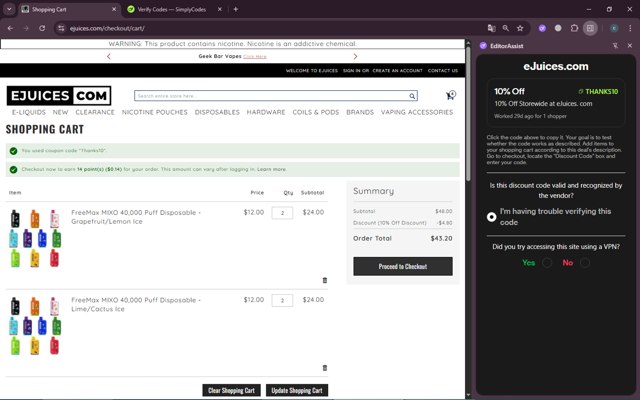Open Clearance category
The height and width of the screenshot is (400, 640).
[x=95, y=112]
